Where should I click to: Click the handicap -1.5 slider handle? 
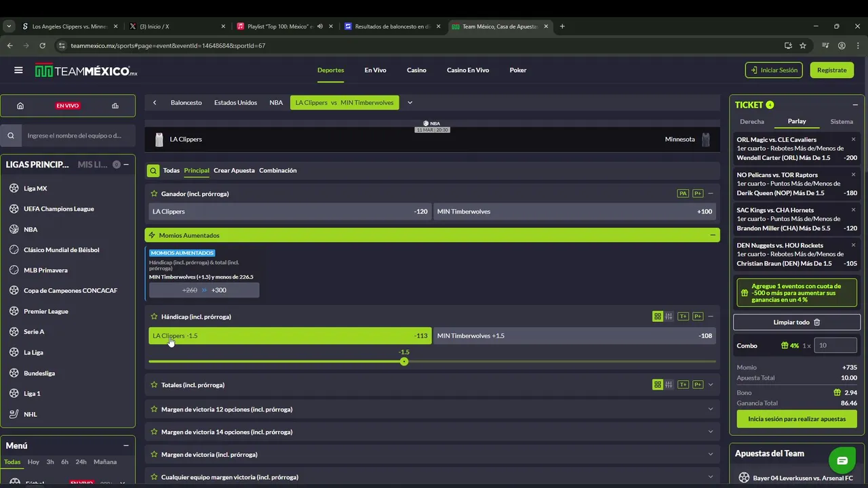coord(404,361)
